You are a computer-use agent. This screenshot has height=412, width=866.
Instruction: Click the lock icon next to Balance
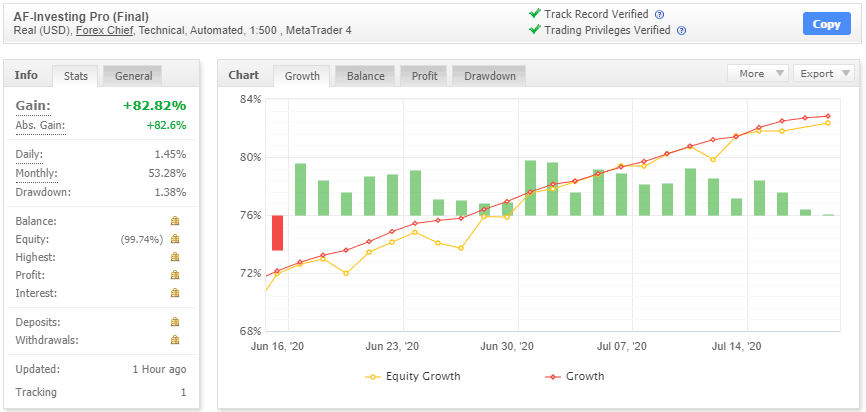[175, 221]
